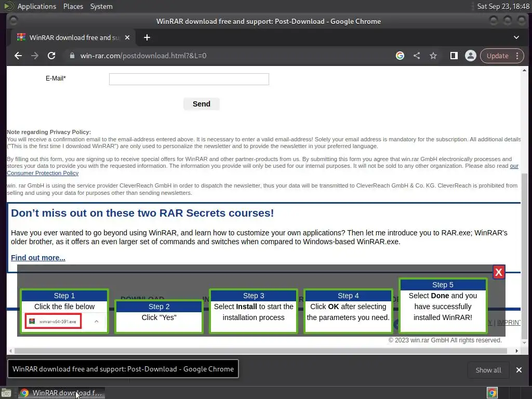The image size is (532, 399).
Task: Open Consumer Protection Policy link
Action: point(43,173)
